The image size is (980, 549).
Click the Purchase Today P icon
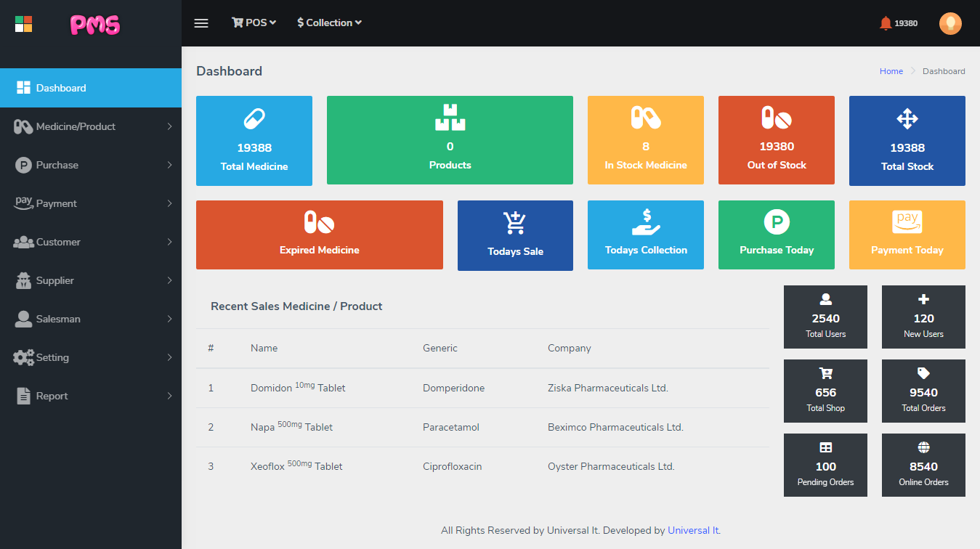point(776,221)
